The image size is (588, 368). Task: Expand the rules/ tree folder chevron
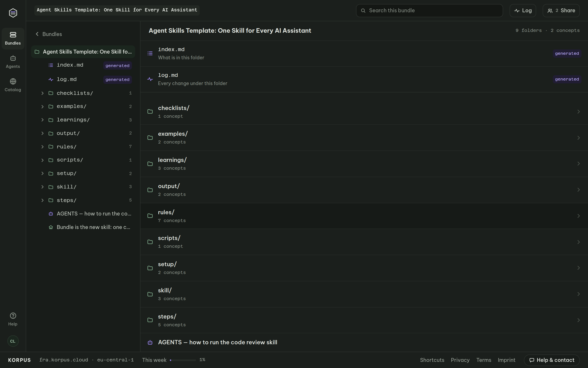(x=42, y=147)
